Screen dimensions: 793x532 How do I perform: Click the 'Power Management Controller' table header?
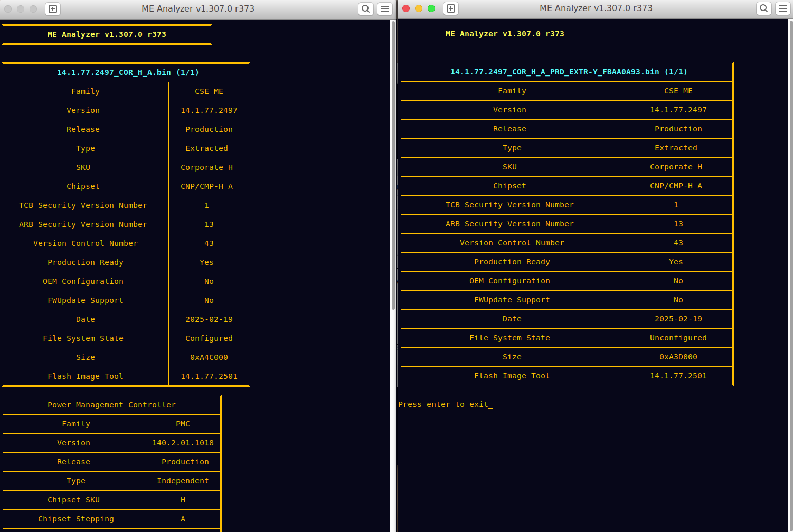[x=112, y=405]
